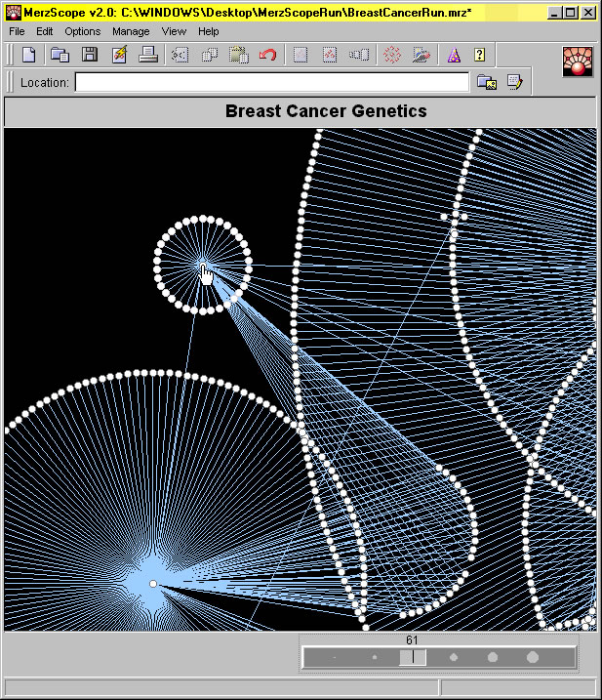Click the New document toolbar icon
Viewport: 602px width, 700px height.
click(x=28, y=55)
